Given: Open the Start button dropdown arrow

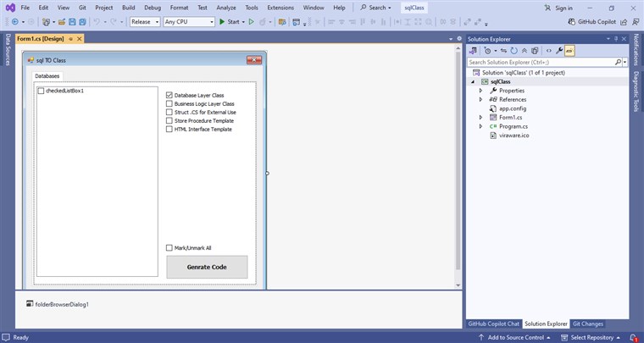Looking at the screenshot, I should 242,22.
